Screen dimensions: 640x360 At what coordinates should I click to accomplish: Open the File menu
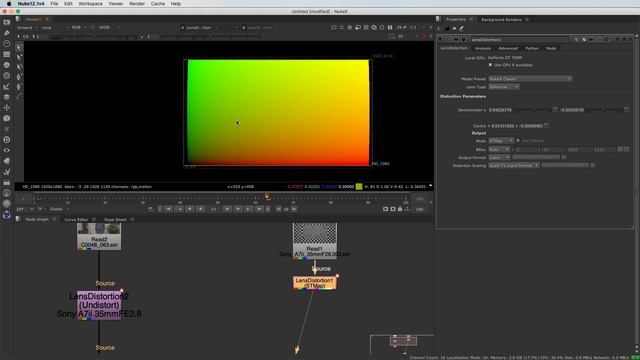tap(54, 4)
